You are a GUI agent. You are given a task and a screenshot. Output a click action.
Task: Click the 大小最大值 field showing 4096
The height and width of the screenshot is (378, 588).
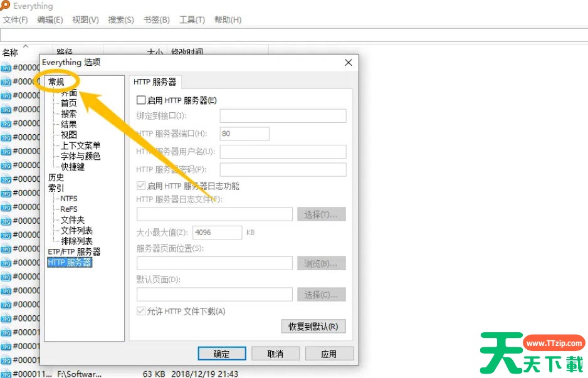(217, 233)
